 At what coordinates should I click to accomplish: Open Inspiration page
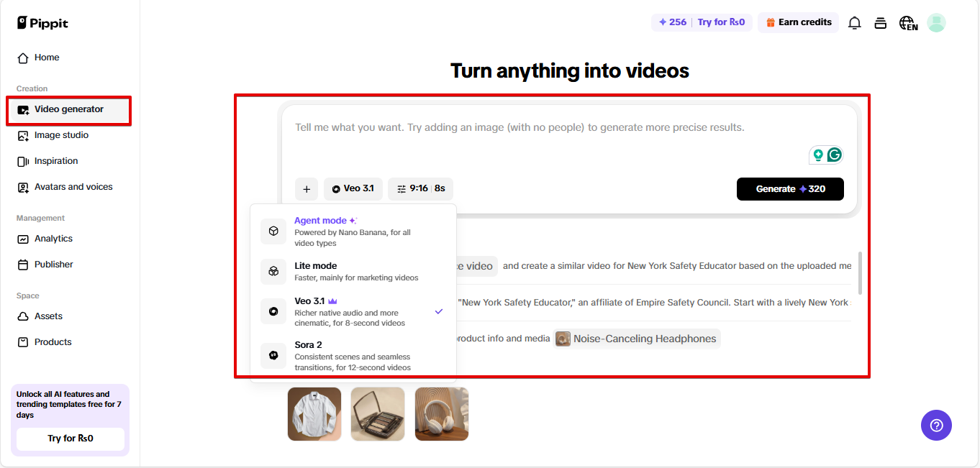click(56, 161)
